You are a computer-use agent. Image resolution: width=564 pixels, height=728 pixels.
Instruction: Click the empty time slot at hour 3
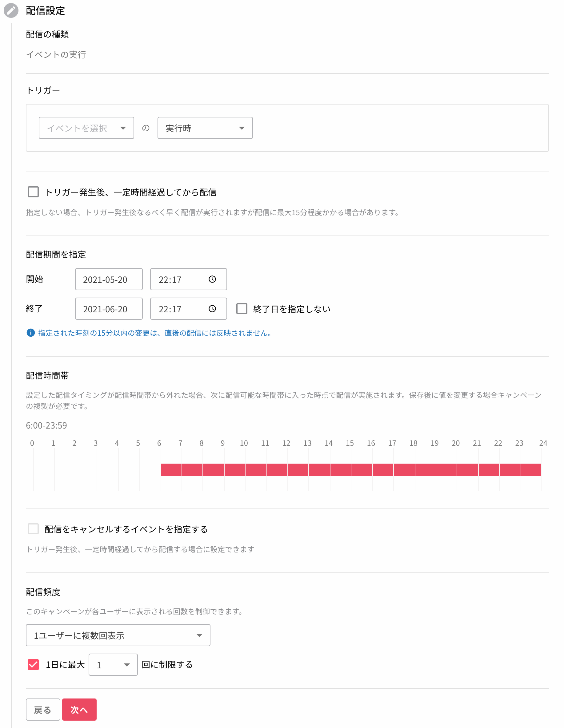[108, 470]
